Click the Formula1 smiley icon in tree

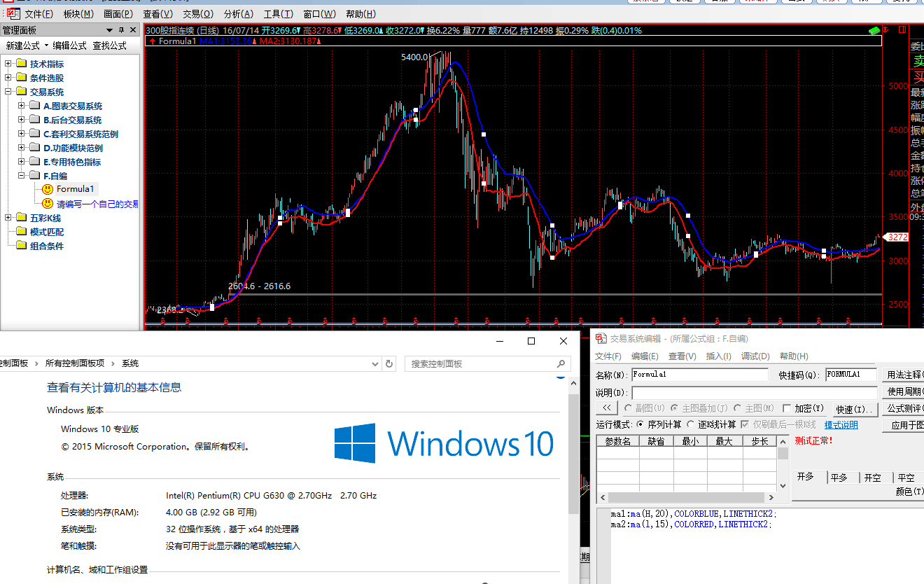click(x=47, y=189)
